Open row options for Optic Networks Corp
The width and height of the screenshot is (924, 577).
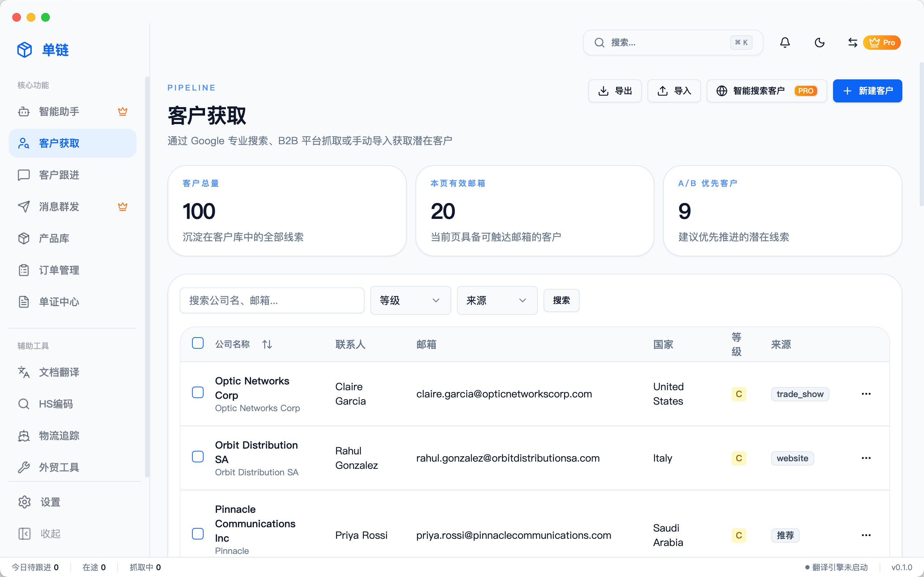point(866,394)
